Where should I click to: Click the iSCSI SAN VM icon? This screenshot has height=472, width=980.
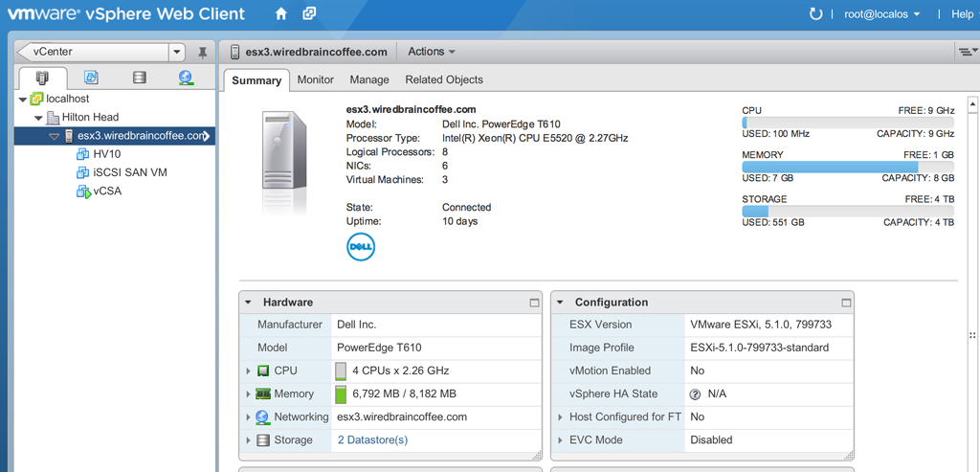[83, 172]
